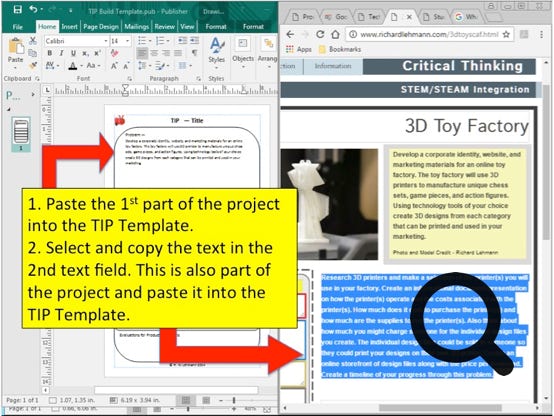Click the Paste icon in Clipboard group
The width and height of the screenshot is (554, 416).
(x=15, y=47)
